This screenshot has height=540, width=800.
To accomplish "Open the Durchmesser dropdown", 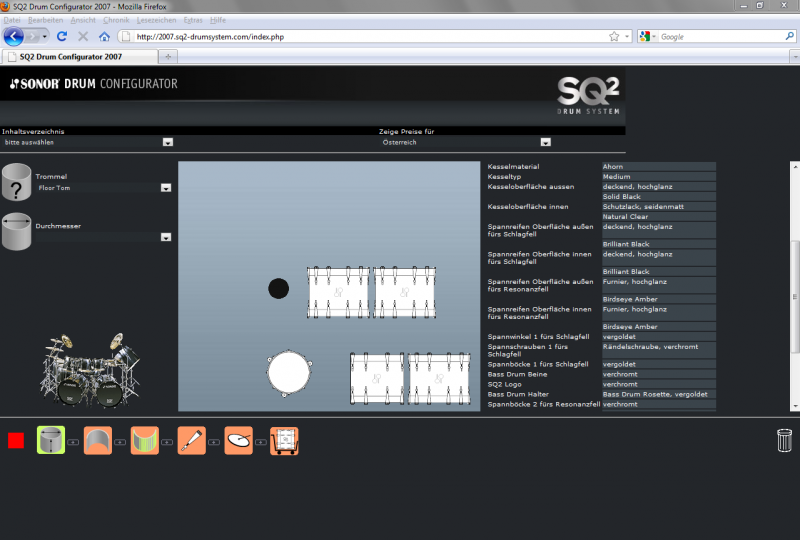I will (x=166, y=237).
